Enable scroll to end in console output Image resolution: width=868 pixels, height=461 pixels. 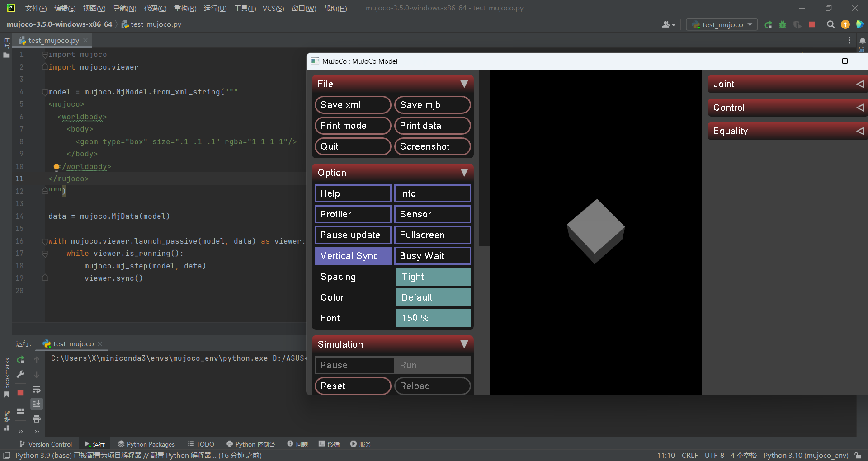[37, 404]
